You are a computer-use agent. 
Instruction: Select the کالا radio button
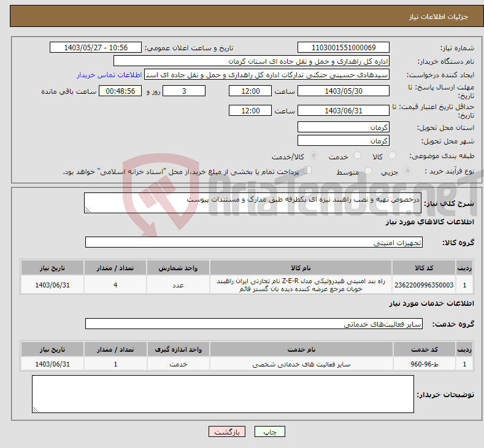coord(393,156)
